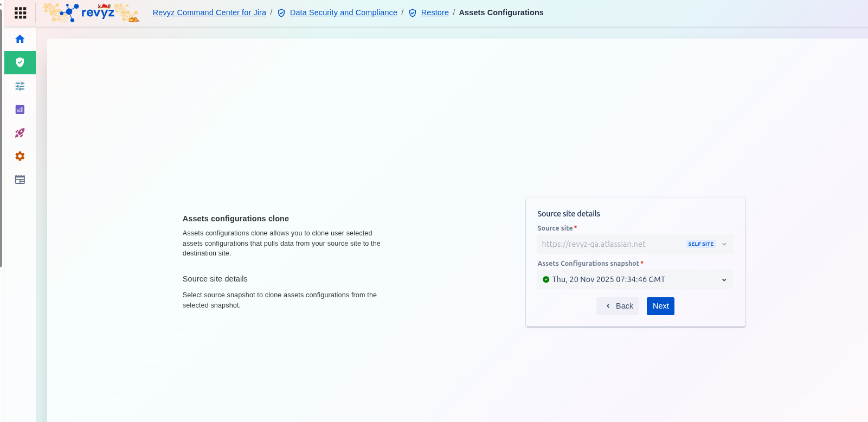Open Revyz Command Center for Jira link
The height and width of the screenshot is (422, 868).
[209, 12]
